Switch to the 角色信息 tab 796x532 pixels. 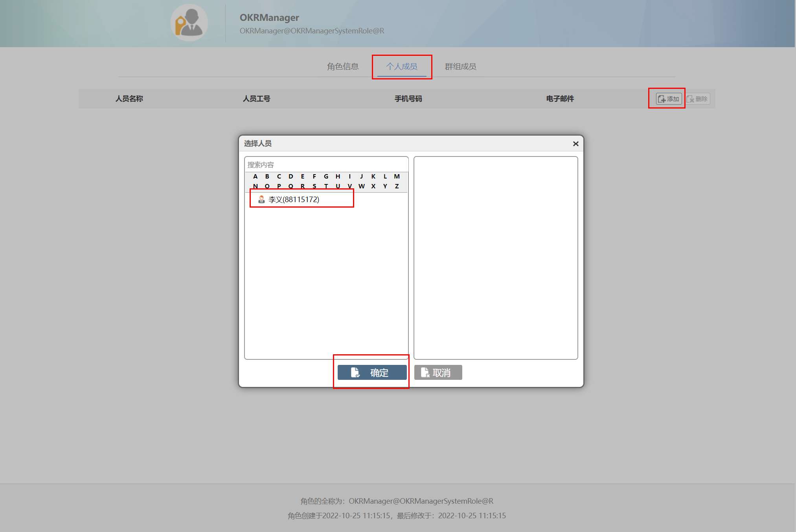343,66
